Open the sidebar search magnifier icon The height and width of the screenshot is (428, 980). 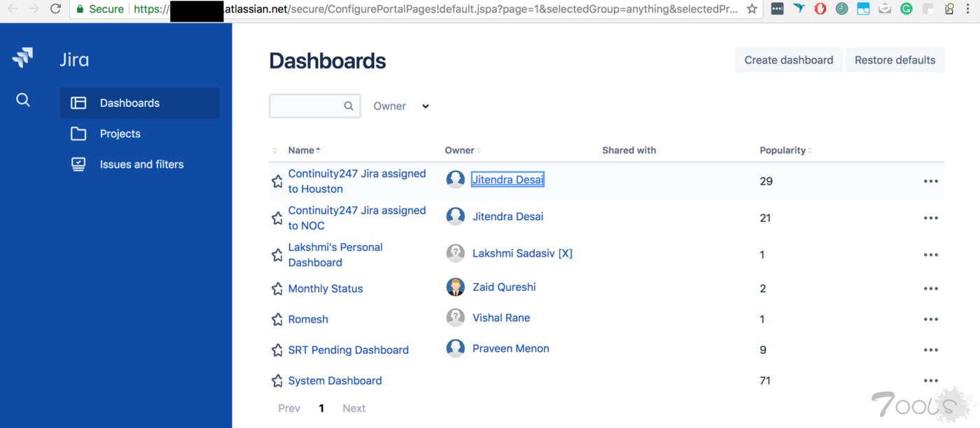point(23,100)
